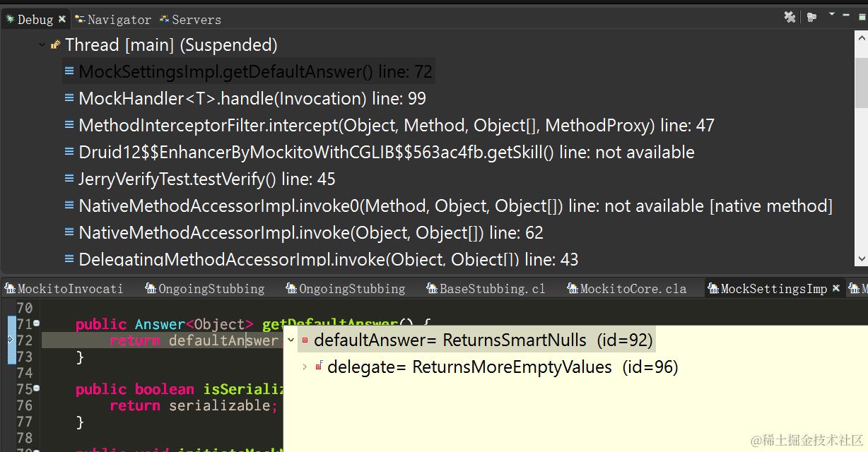The width and height of the screenshot is (868, 452).
Task: Select defaultAnswer= ReturnsSmartNulls (id=92) row
Action: 476,340
